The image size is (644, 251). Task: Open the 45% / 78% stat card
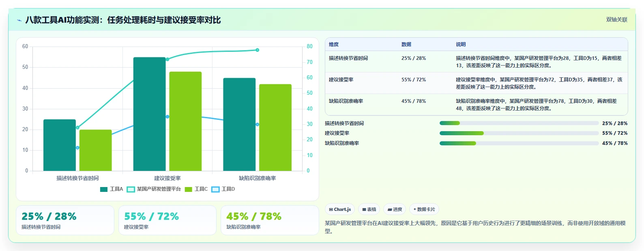tap(270, 220)
